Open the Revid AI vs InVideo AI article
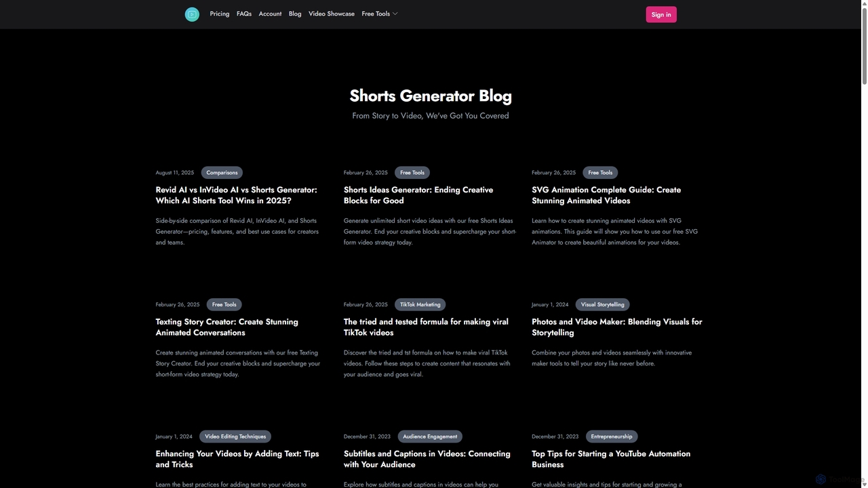 click(x=236, y=195)
